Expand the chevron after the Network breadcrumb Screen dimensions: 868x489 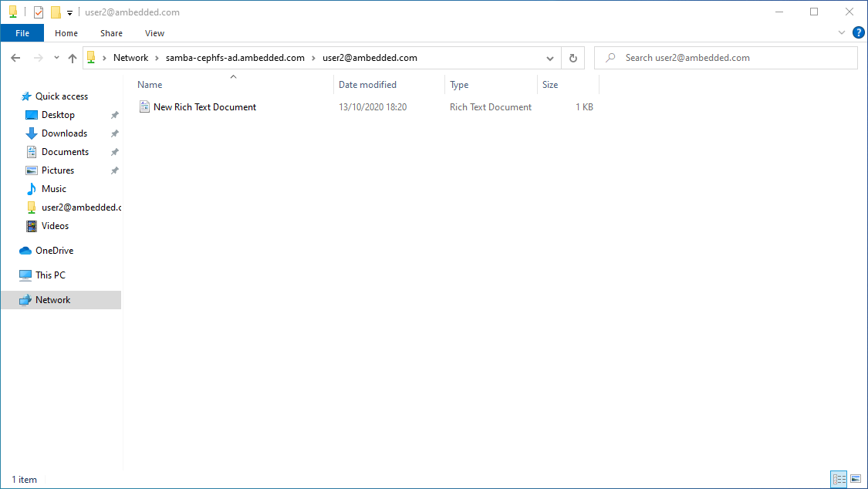click(157, 58)
